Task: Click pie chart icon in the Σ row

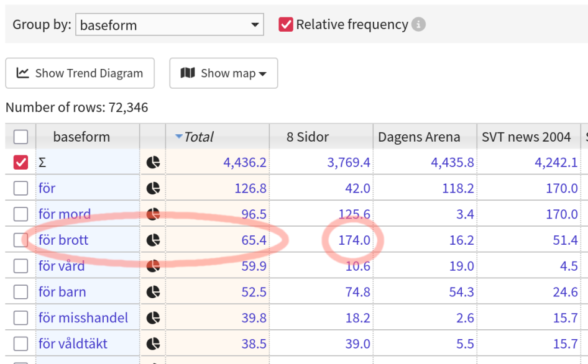Action: [x=153, y=163]
